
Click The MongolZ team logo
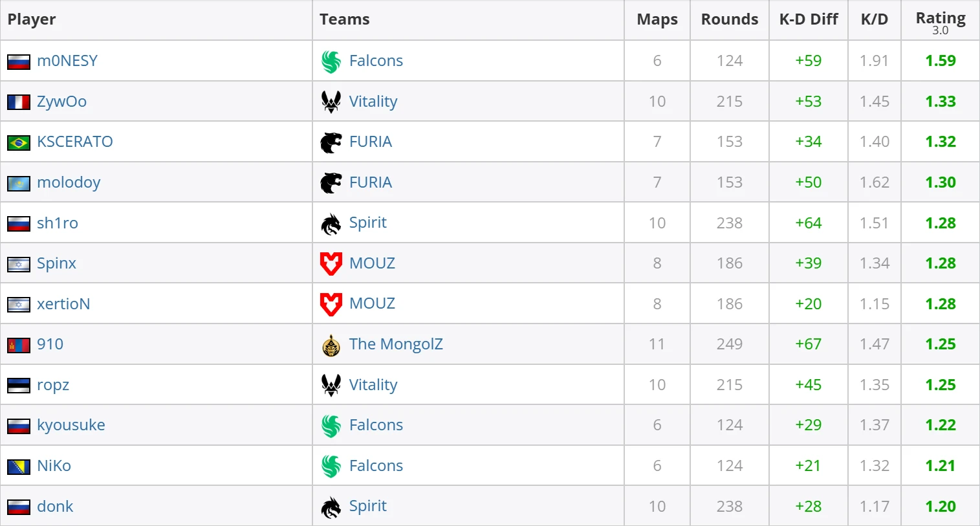point(331,345)
